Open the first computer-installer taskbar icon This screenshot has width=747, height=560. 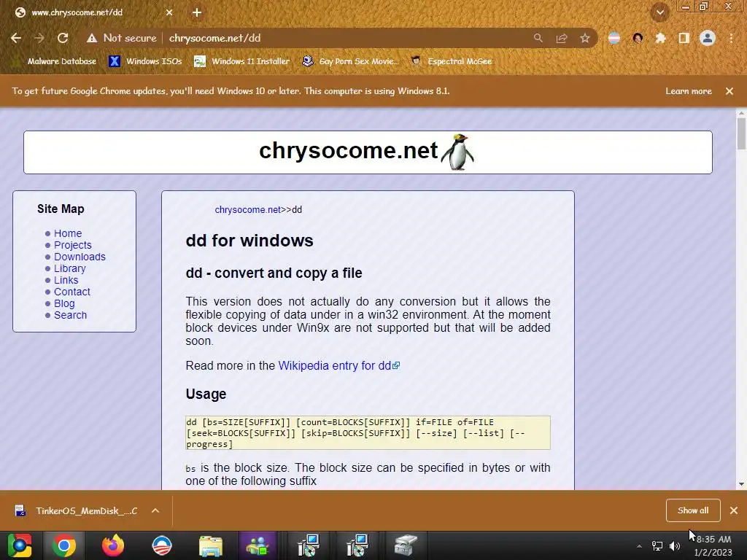pyautogui.click(x=309, y=545)
